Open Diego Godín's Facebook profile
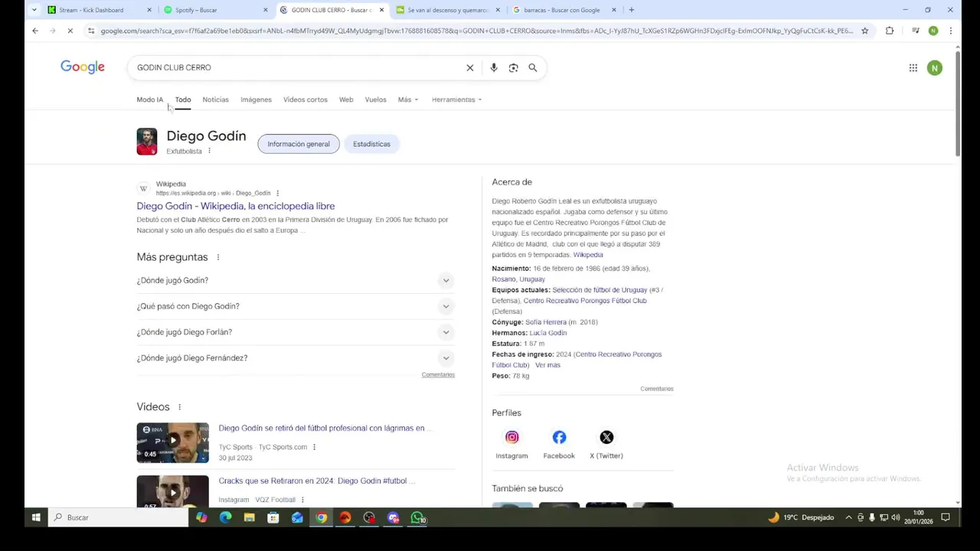 point(559,444)
